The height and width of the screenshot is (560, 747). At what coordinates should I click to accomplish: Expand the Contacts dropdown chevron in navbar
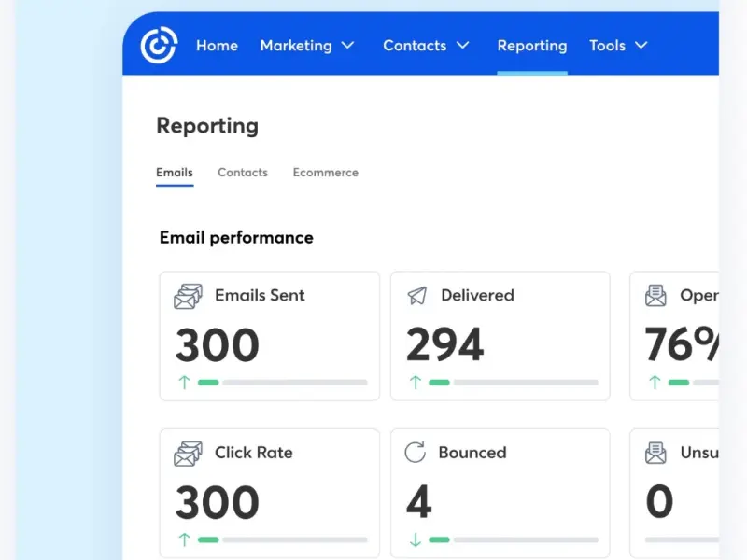pos(463,45)
